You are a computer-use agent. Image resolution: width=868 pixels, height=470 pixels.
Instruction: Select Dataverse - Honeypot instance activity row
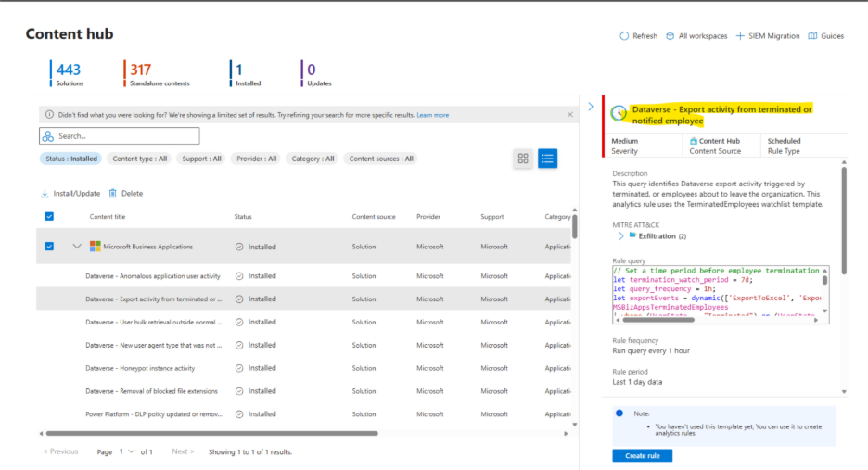(x=303, y=368)
